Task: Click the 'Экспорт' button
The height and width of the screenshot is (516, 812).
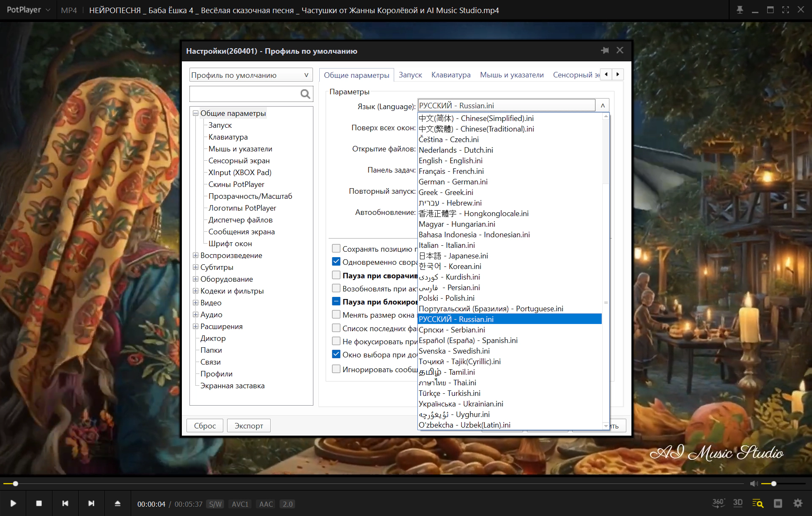Action: 249,425
